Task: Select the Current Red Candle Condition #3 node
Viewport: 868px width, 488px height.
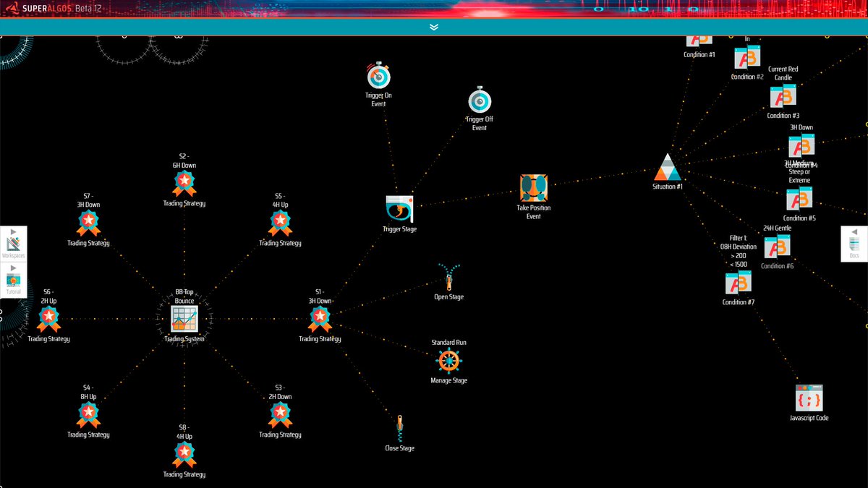Action: coord(783,97)
